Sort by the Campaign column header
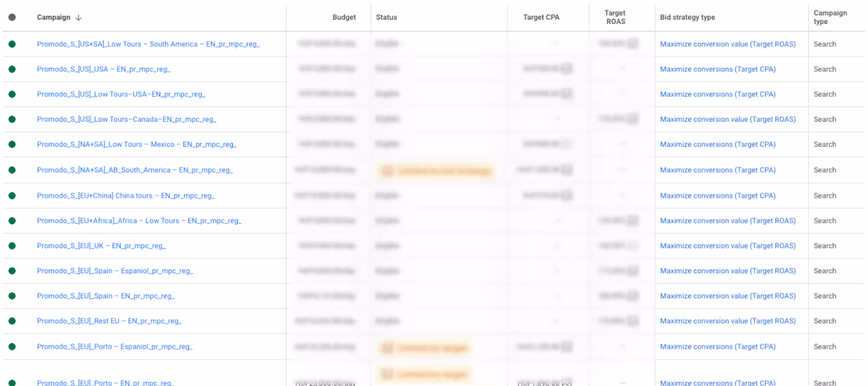This screenshot has width=868, height=386. coord(54,17)
